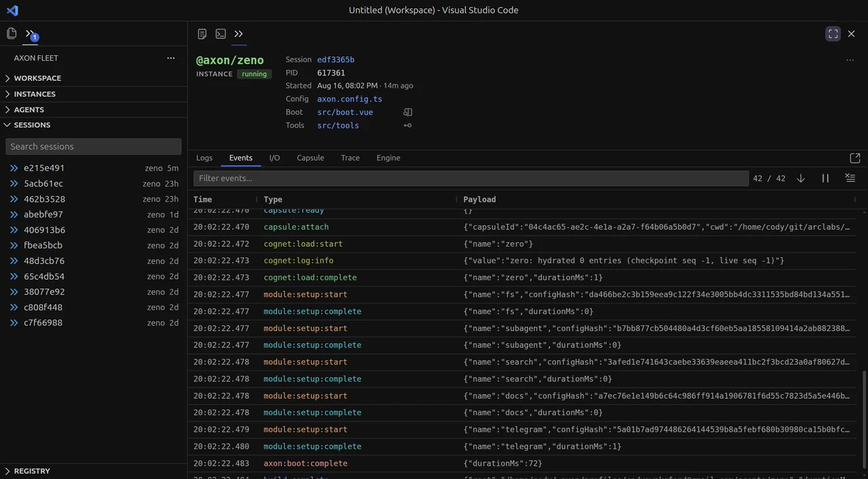Click session icon beside 406913b6
This screenshot has height=479, width=868.
pos(14,230)
